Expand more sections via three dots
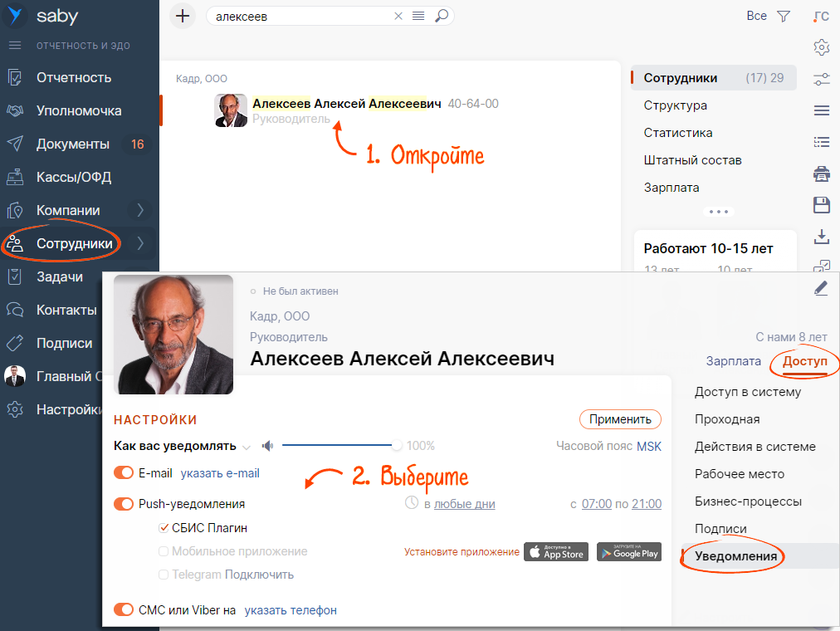Image resolution: width=840 pixels, height=631 pixels. 719,212
